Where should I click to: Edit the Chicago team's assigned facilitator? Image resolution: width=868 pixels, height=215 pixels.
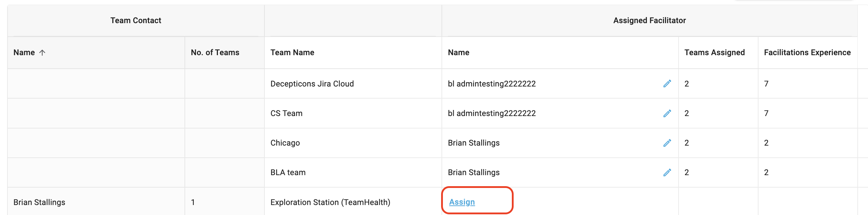667,143
